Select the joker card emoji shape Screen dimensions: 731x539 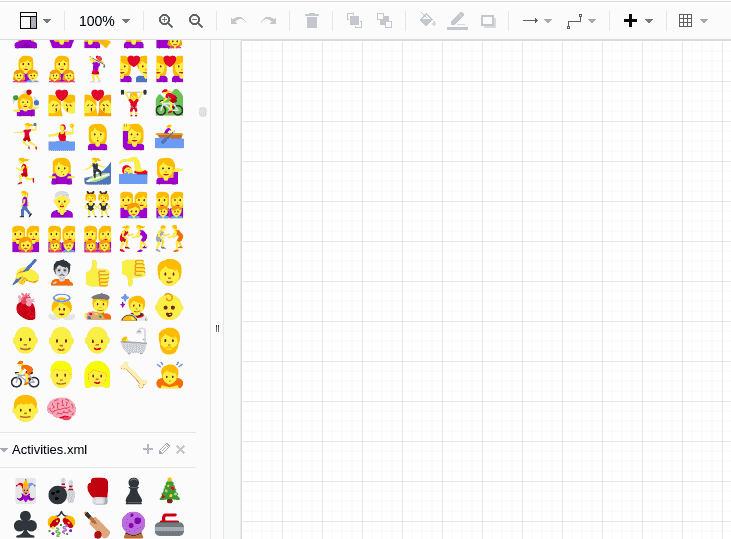point(26,491)
